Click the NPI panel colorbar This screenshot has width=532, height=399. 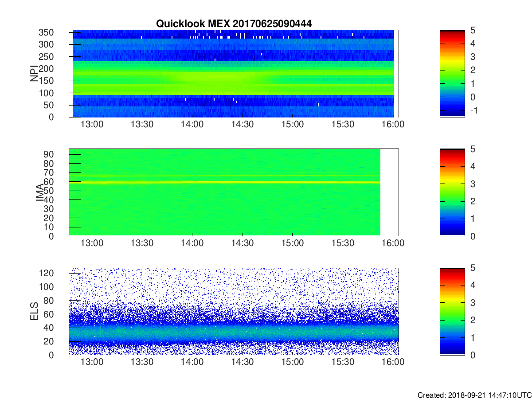452,73
